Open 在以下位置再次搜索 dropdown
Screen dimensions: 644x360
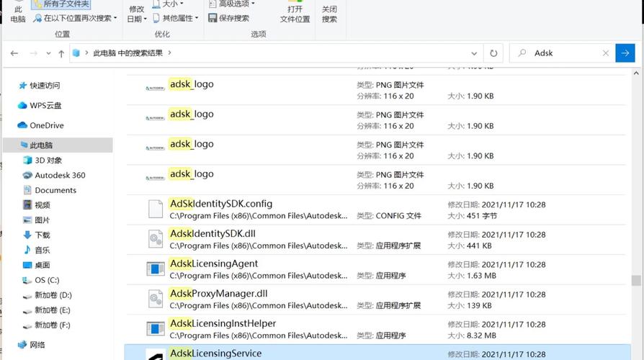pos(76,18)
